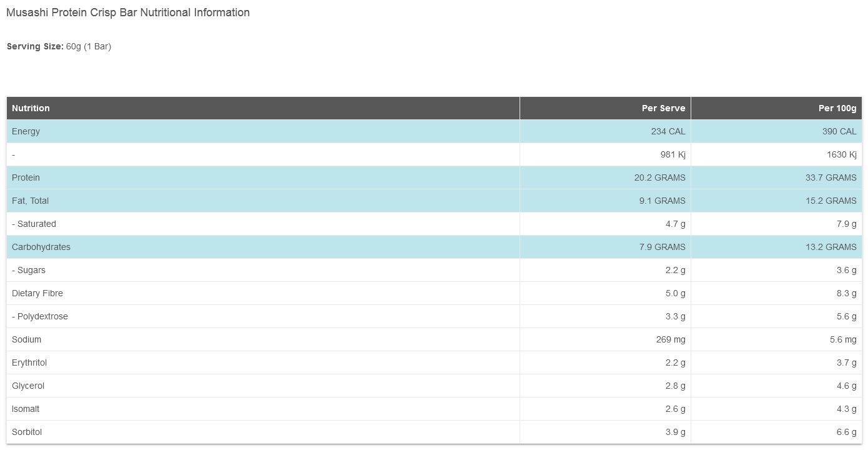868x450 pixels.
Task: Select the '- Saturated' row label
Action: [34, 224]
